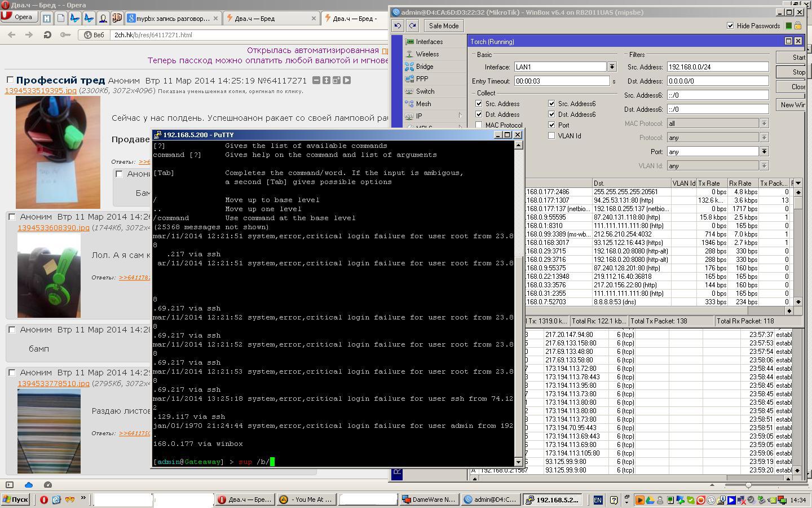Open the second butterfly pinned tab in Opera
This screenshot has height=508, width=812.
tap(89, 18)
